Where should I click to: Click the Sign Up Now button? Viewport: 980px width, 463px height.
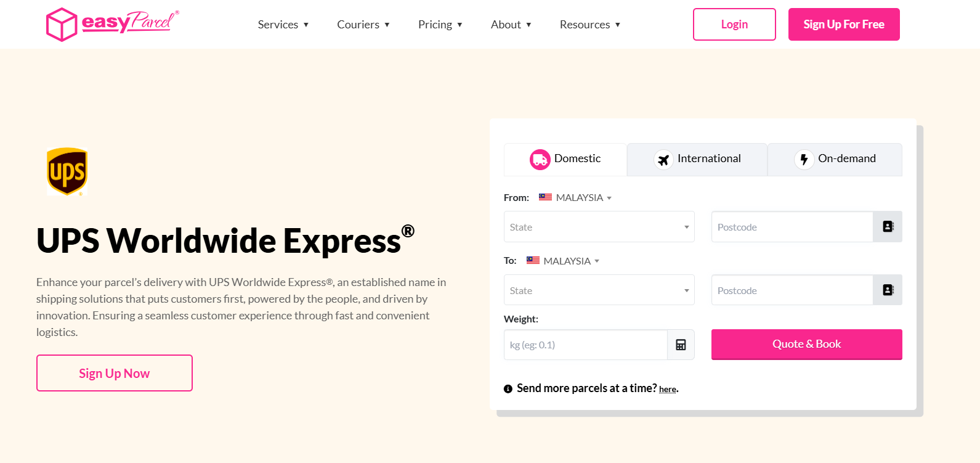pos(115,373)
